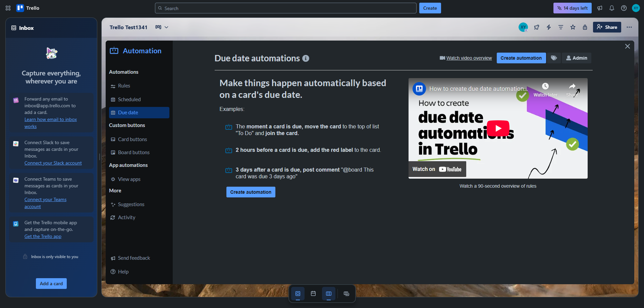Click the board view icon beside title
The height and width of the screenshot is (308, 644).
[x=158, y=27]
